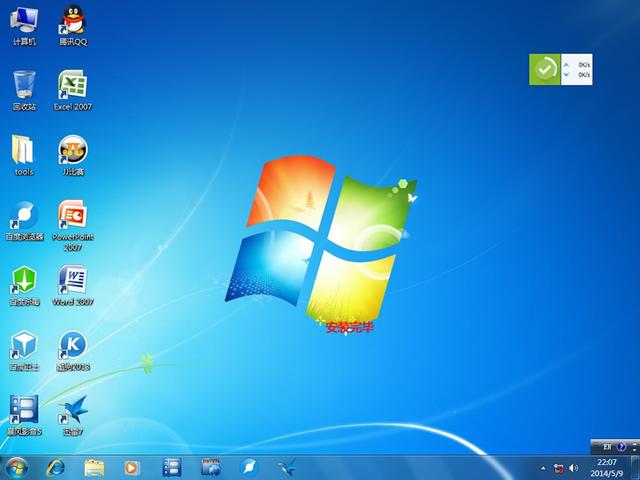Screen dimensions: 640x480
Task: Open the Windows Start menu orb
Action: click(x=17, y=468)
